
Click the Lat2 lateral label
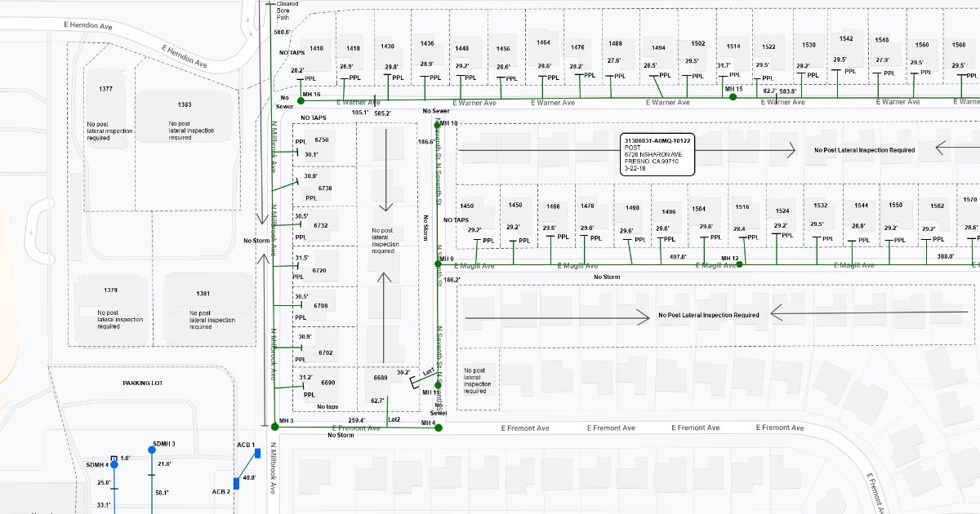pos(394,419)
